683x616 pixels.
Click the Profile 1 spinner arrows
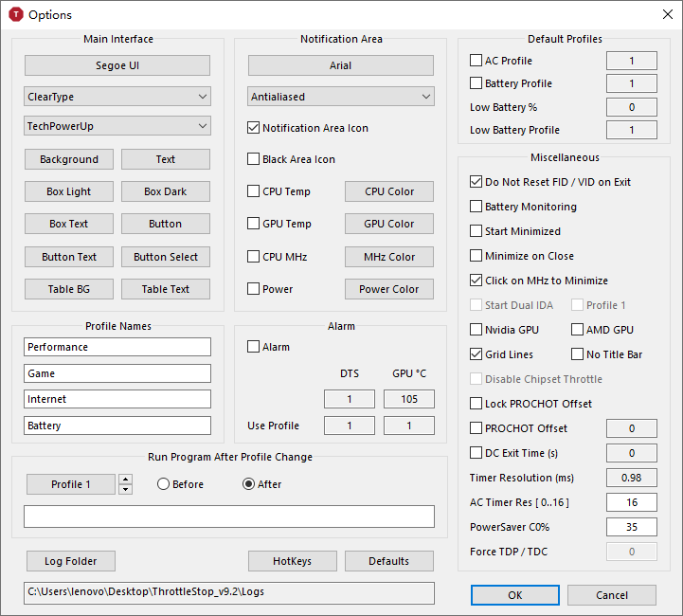125,484
